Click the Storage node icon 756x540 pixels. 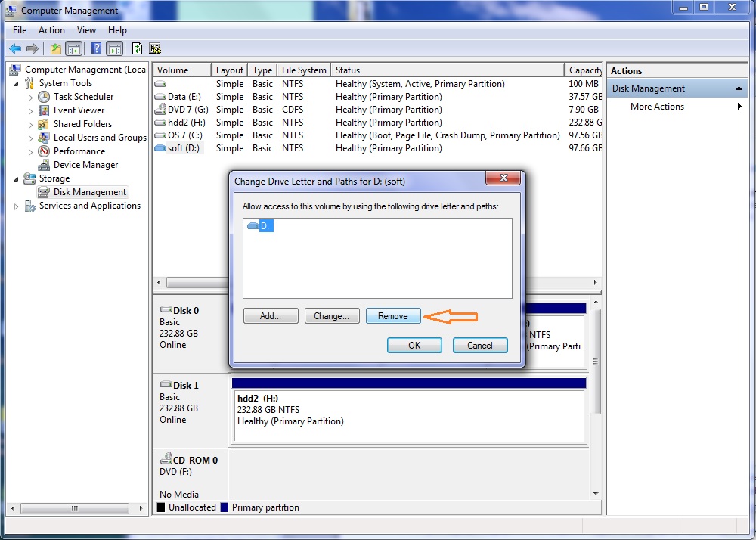(x=29, y=178)
